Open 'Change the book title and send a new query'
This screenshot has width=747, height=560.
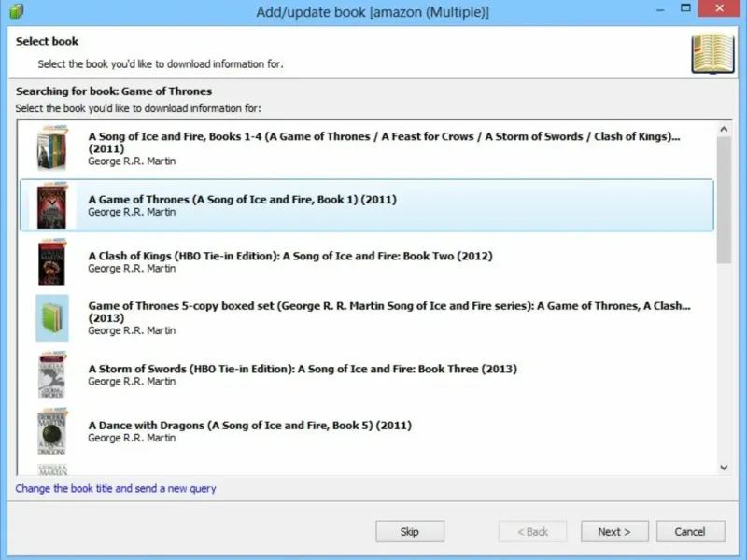[116, 488]
